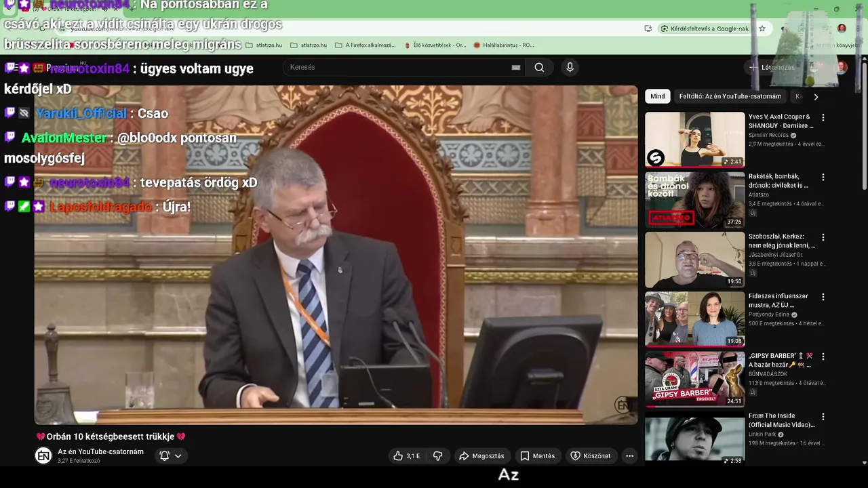Like the video with thumbs up
The height and width of the screenshot is (488, 868).
tap(407, 456)
